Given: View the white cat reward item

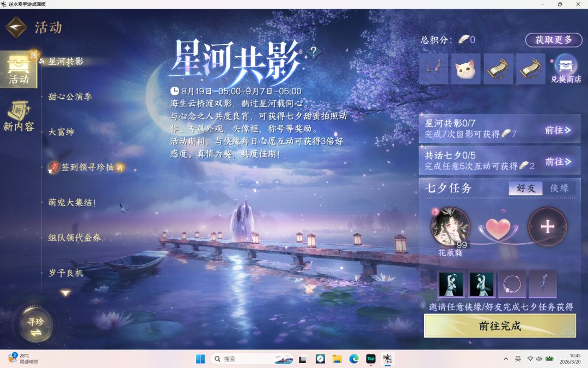Looking at the screenshot, I should pyautogui.click(x=465, y=69).
